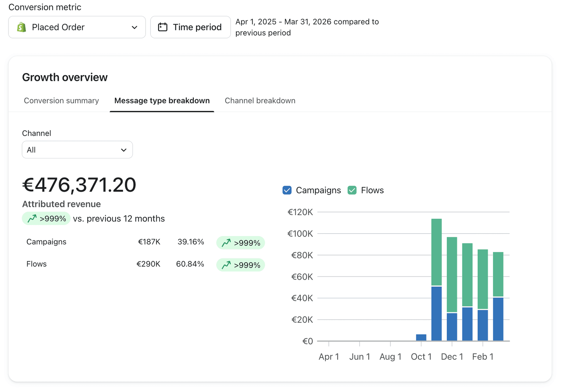The width and height of the screenshot is (567, 392).
Task: Click the small blue bar at Oct 1
Action: point(421,337)
